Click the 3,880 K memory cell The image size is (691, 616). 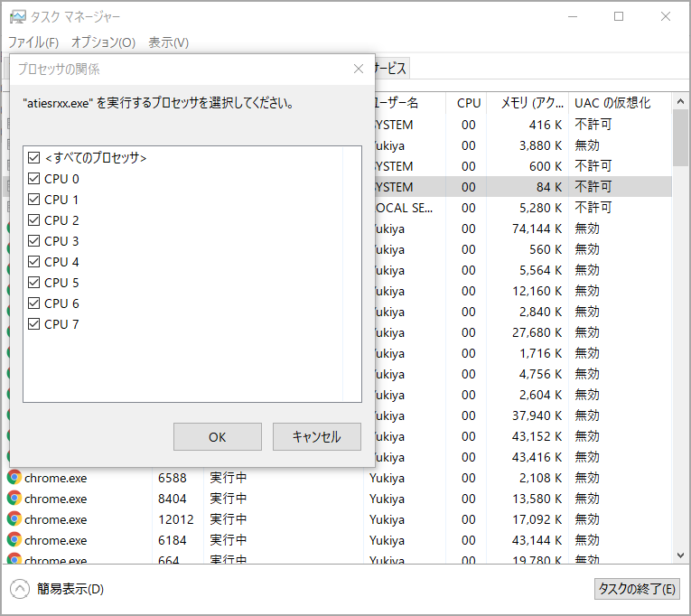pos(540,145)
